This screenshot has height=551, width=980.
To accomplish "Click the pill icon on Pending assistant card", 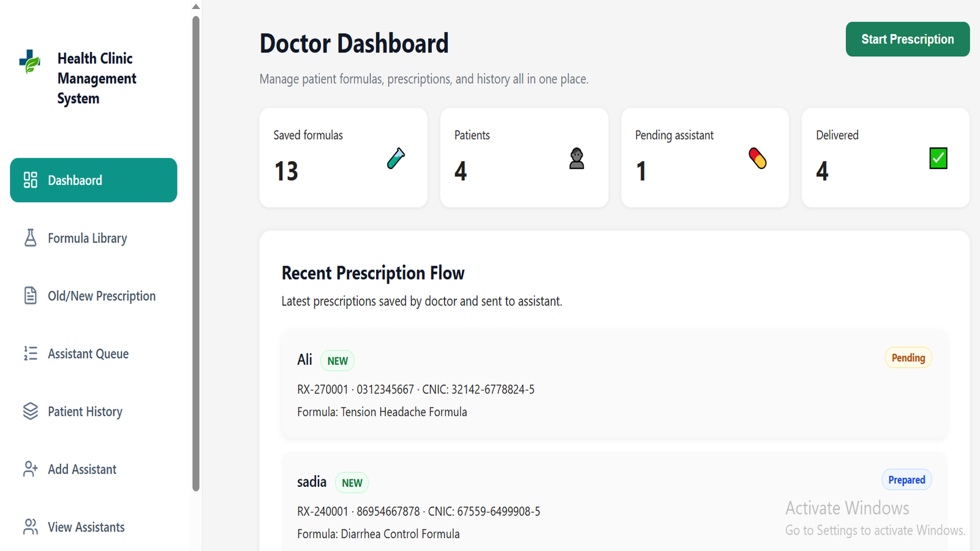I will [x=758, y=159].
